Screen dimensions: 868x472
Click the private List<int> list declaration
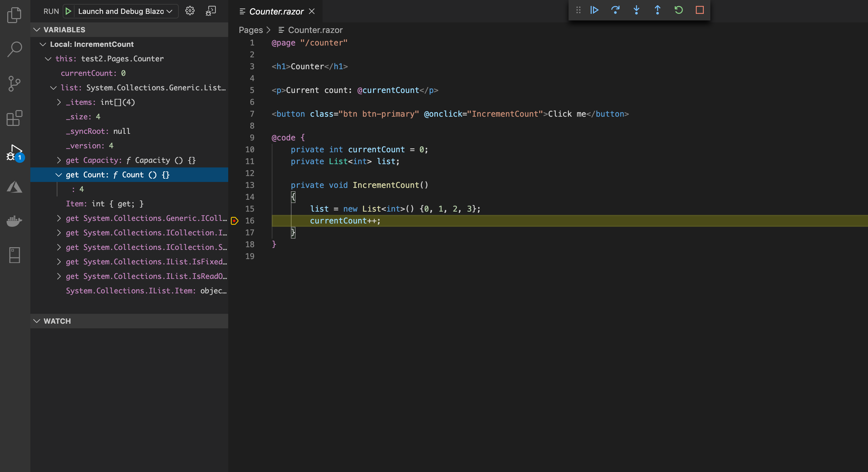345,161
